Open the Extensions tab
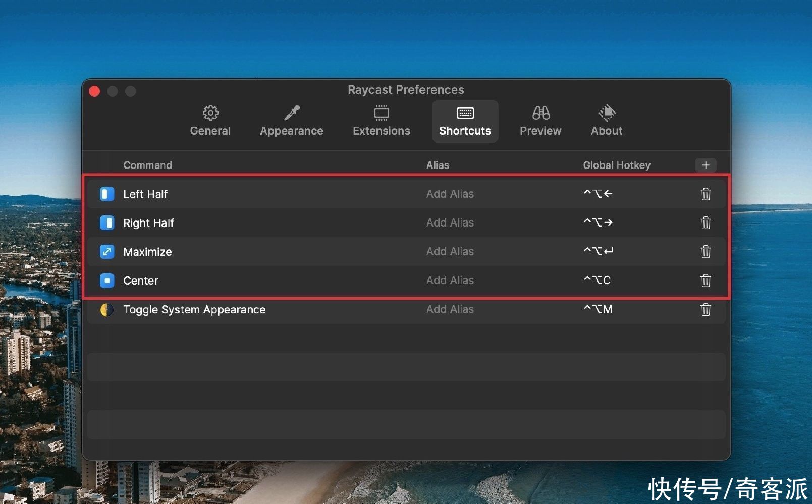812x504 pixels. coord(381,122)
